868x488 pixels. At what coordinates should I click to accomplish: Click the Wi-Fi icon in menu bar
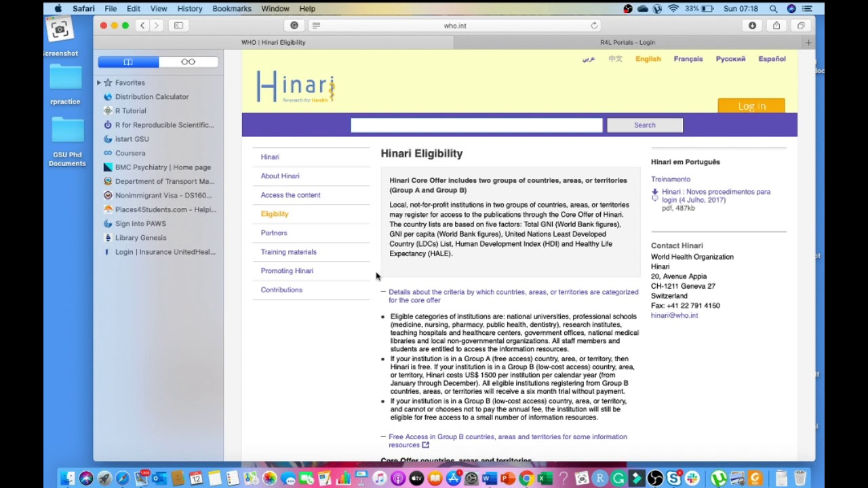point(673,9)
